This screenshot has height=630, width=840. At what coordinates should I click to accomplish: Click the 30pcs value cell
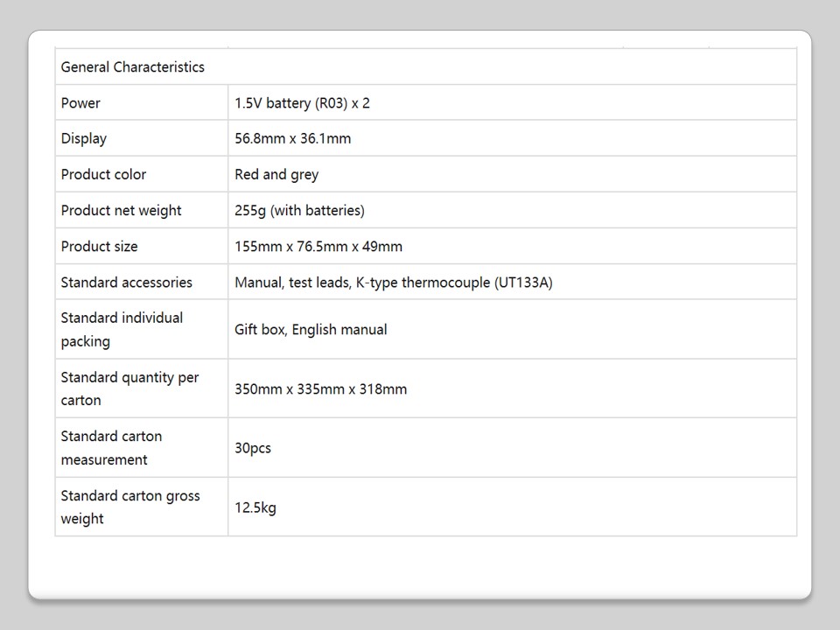click(253, 448)
